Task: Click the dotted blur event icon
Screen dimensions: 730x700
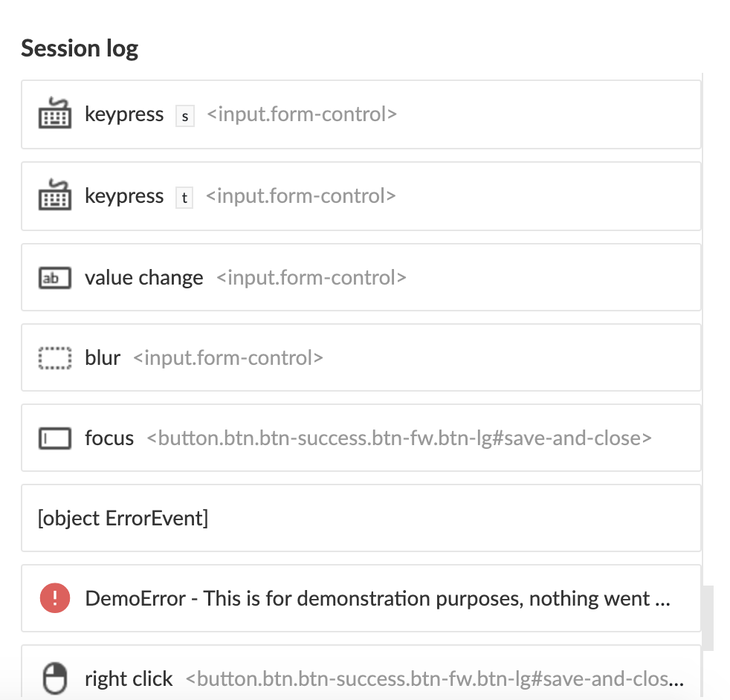Action: tap(55, 358)
